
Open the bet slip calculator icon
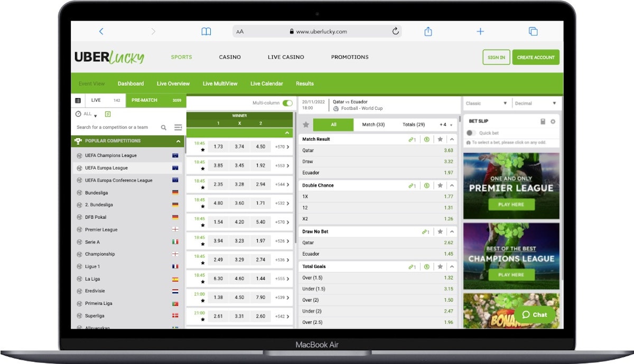[x=543, y=122]
